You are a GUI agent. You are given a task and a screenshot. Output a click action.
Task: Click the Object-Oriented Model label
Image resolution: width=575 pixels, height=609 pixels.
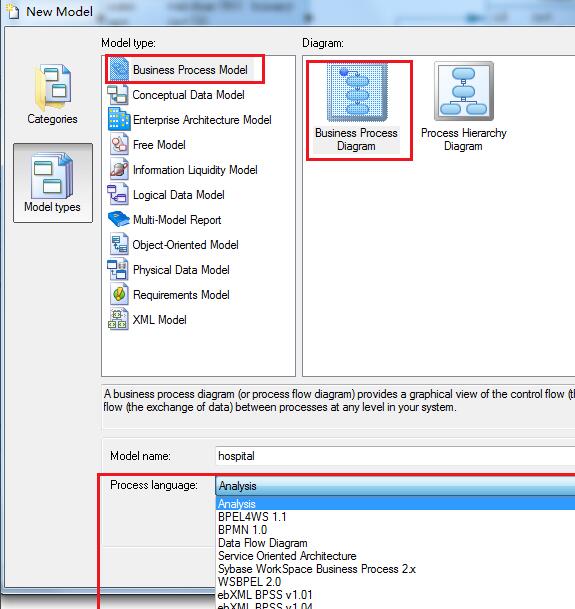(185, 245)
